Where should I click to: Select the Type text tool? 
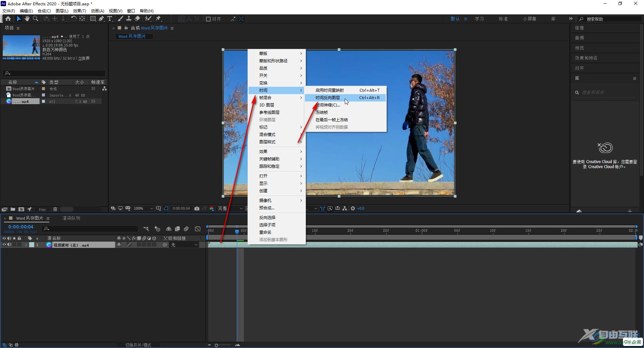pos(110,19)
